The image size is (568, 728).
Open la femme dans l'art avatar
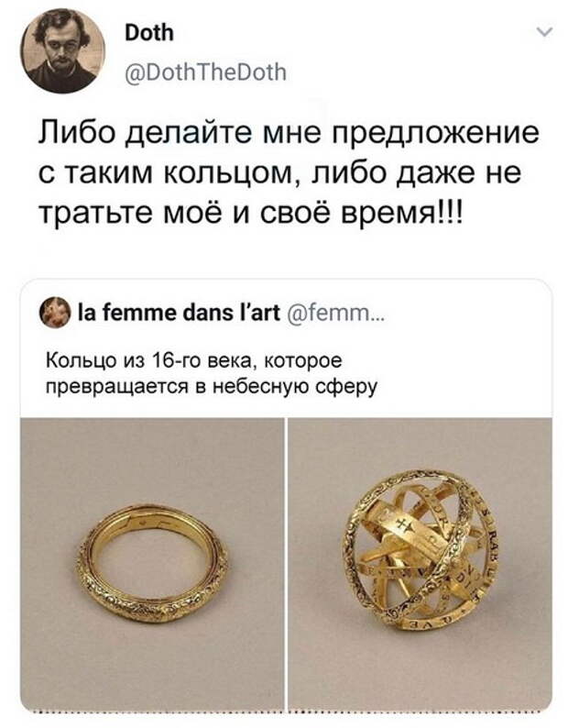tap(56, 314)
